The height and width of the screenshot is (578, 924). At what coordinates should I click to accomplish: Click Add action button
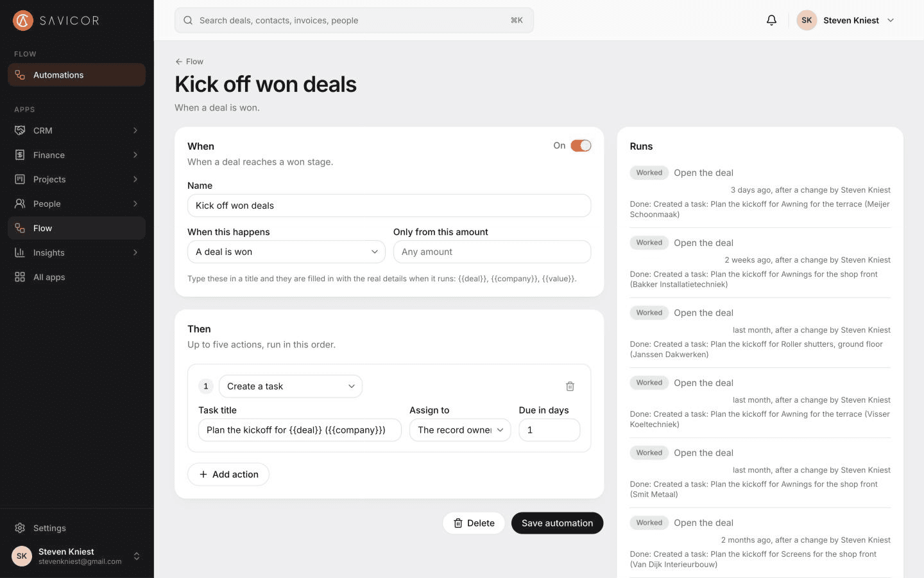click(228, 474)
